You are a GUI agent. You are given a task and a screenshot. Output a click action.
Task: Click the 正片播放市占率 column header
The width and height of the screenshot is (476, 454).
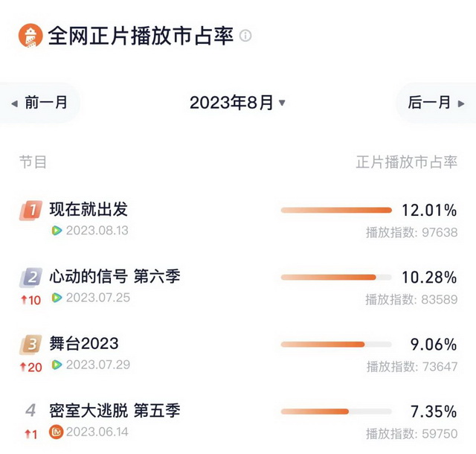point(407,162)
